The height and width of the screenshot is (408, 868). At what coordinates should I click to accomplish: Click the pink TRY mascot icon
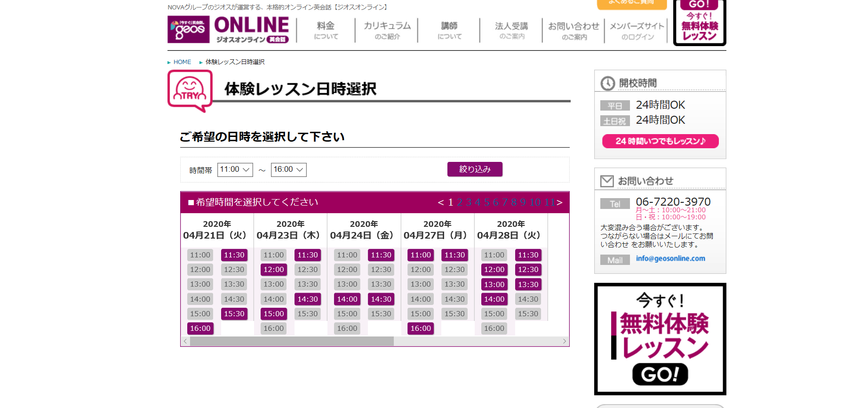(x=190, y=90)
